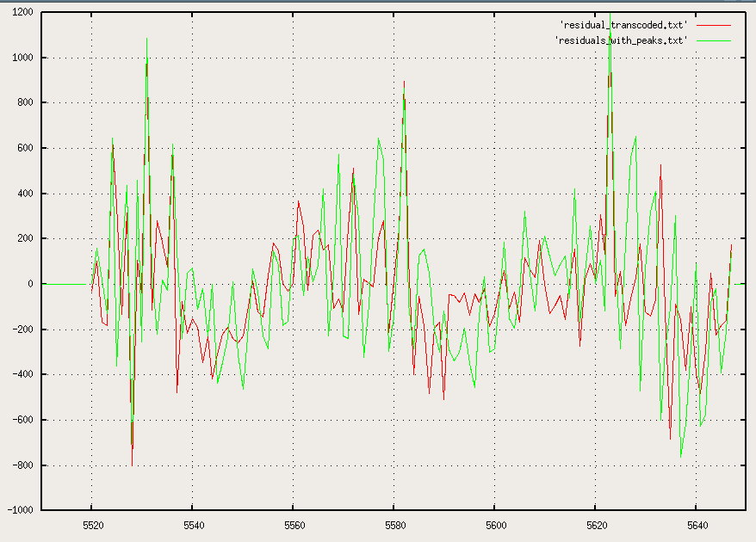
Task: Click the 800 y-axis tick label
Action: [x=25, y=103]
